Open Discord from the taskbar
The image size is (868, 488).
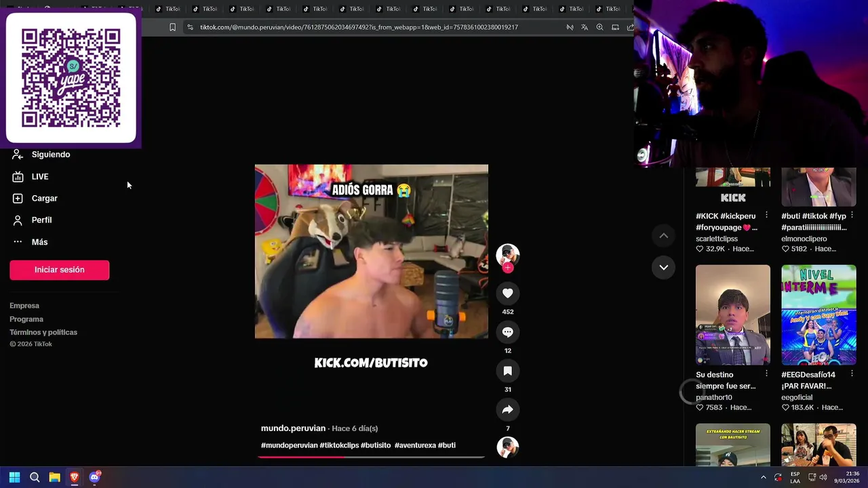click(x=94, y=477)
